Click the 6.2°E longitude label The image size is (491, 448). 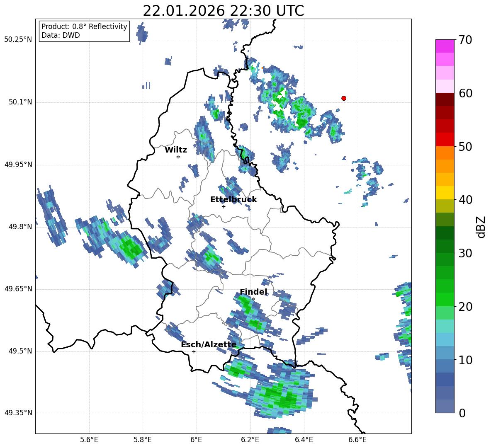pyautogui.click(x=250, y=440)
